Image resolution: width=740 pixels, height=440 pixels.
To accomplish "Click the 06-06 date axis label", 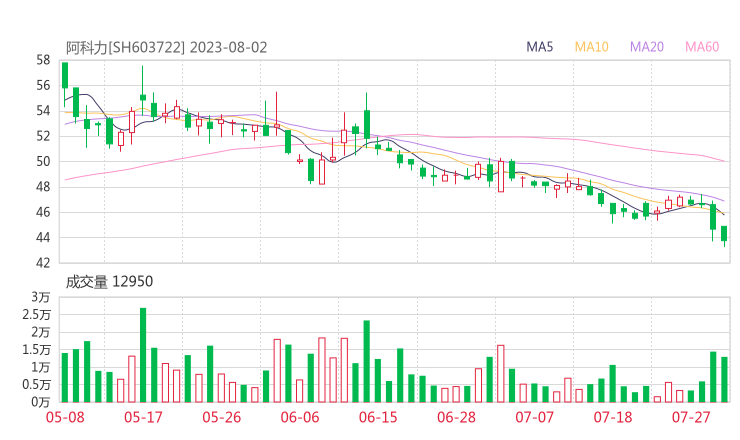I will point(300,417).
